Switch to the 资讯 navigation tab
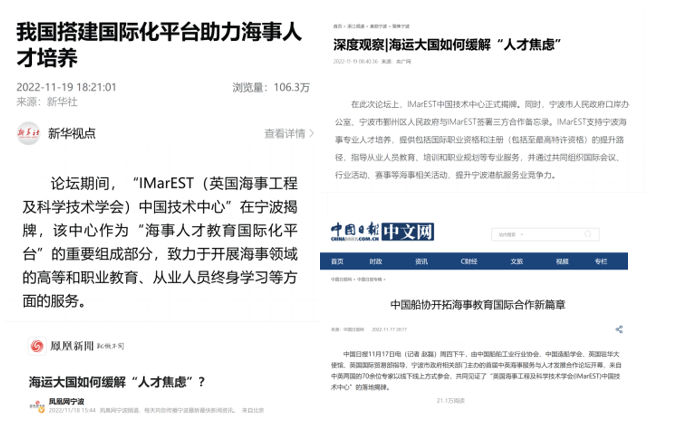 click(x=420, y=261)
